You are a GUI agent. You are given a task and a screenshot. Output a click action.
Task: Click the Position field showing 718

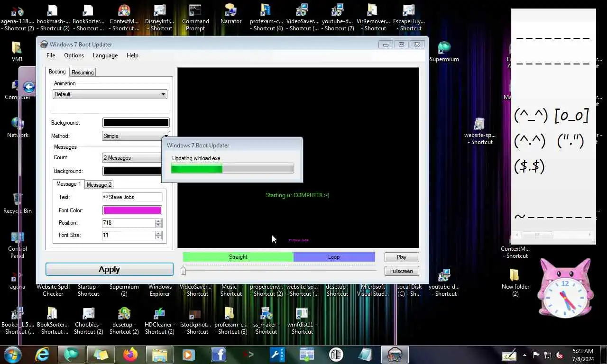[x=129, y=223]
